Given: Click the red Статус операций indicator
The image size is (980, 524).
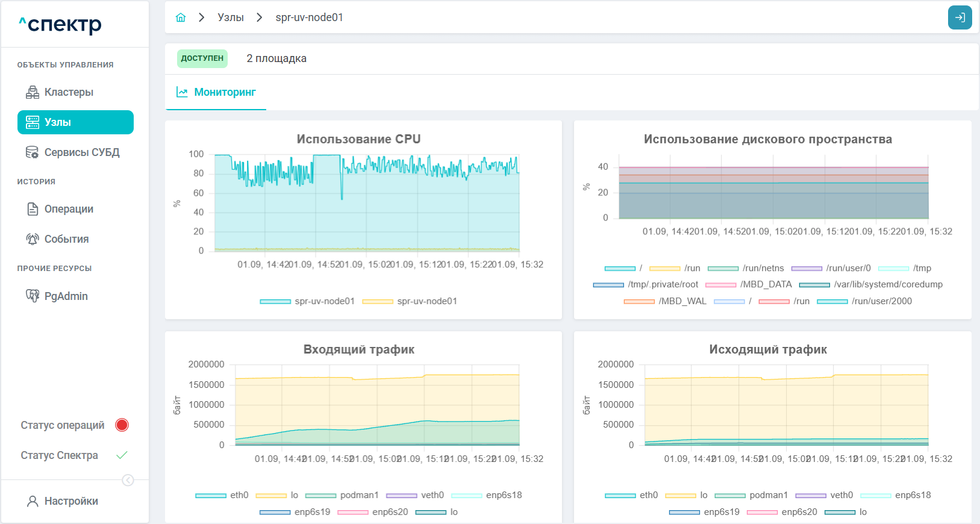Looking at the screenshot, I should (x=122, y=425).
